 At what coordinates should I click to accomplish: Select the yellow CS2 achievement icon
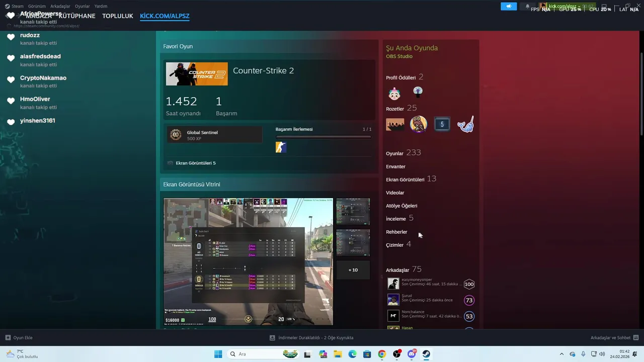281,147
